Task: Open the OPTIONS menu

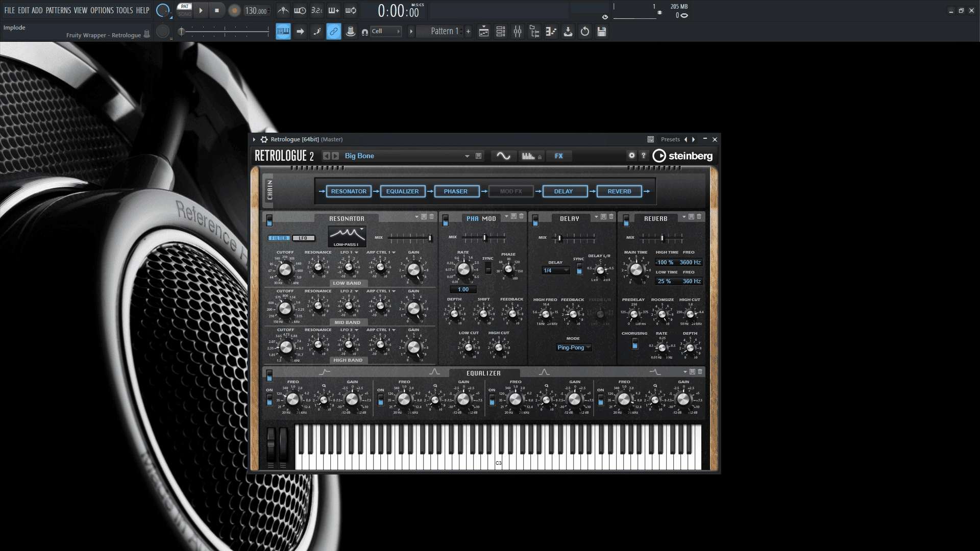Action: [x=102, y=10]
